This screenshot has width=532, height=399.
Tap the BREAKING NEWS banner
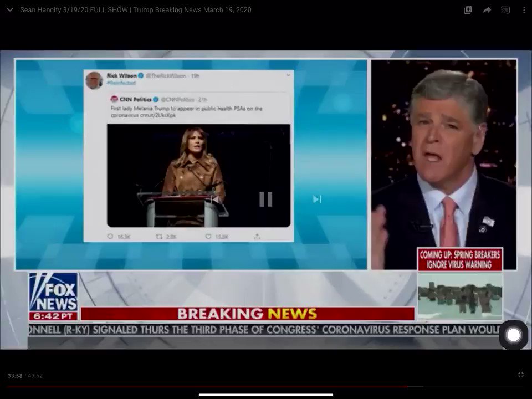pos(247,314)
